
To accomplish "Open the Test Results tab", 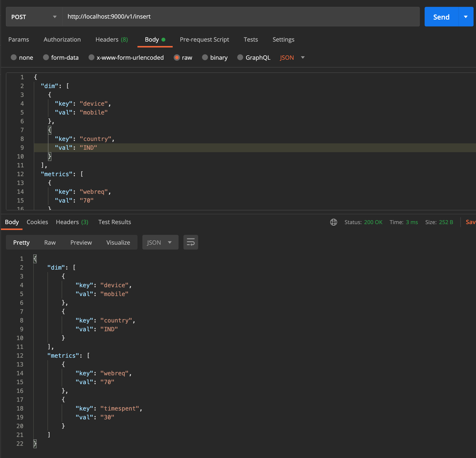I will (x=114, y=222).
